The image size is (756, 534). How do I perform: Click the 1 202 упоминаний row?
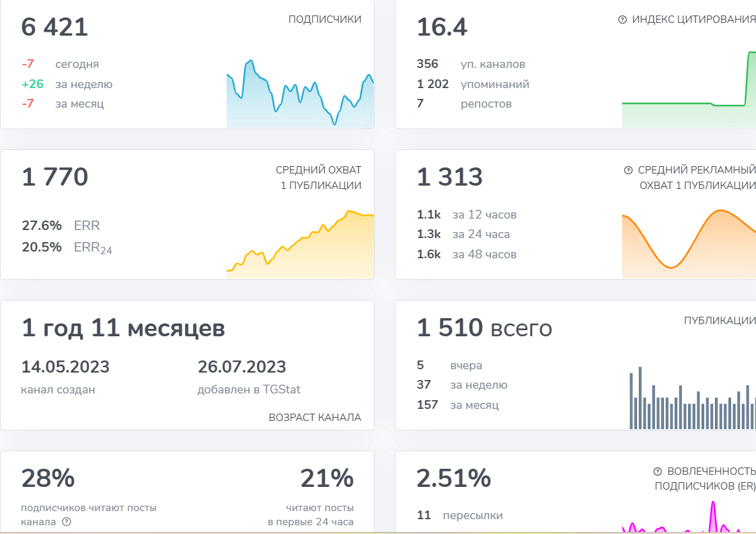pyautogui.click(x=473, y=84)
